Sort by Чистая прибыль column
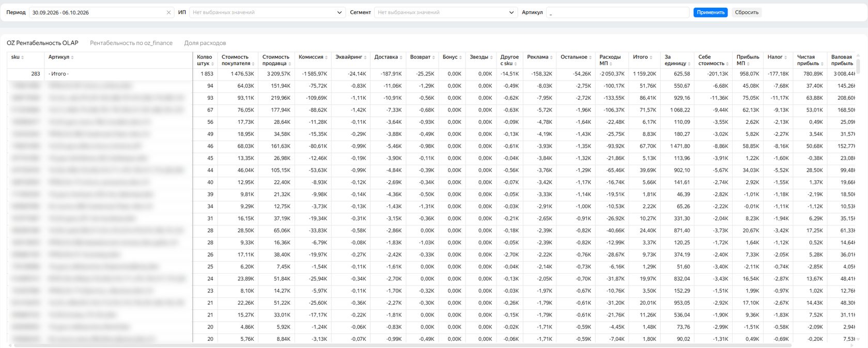Viewport: 868px width, 348px height. [822, 64]
